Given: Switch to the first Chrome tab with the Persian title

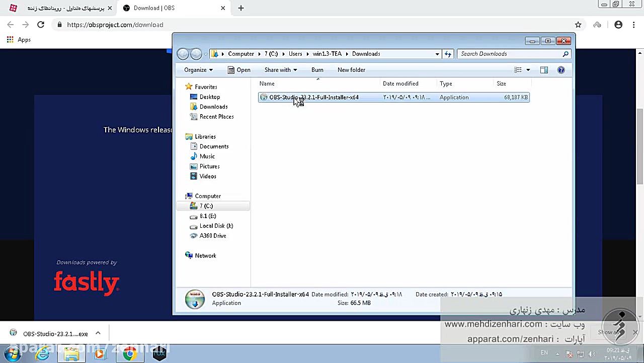Looking at the screenshot, I should coord(61,8).
